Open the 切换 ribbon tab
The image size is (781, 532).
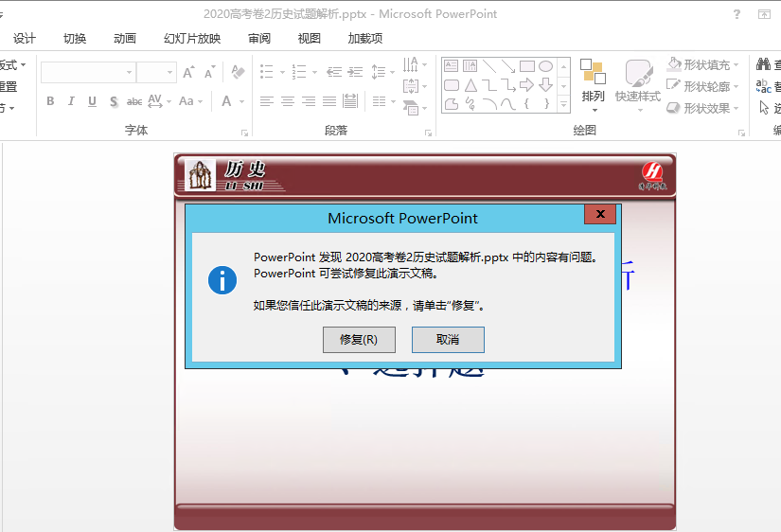click(x=75, y=39)
